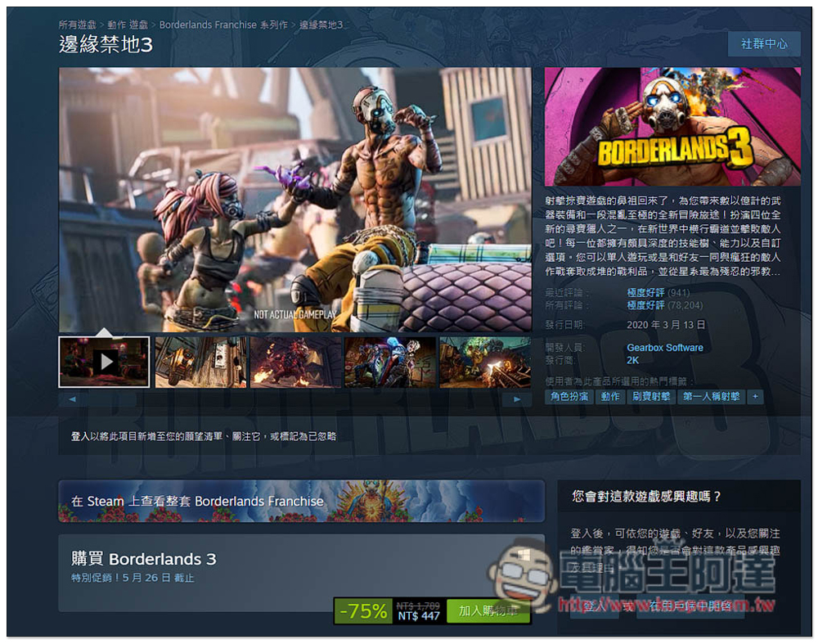Click the 購買 Borderlands 3 heading

click(x=143, y=559)
